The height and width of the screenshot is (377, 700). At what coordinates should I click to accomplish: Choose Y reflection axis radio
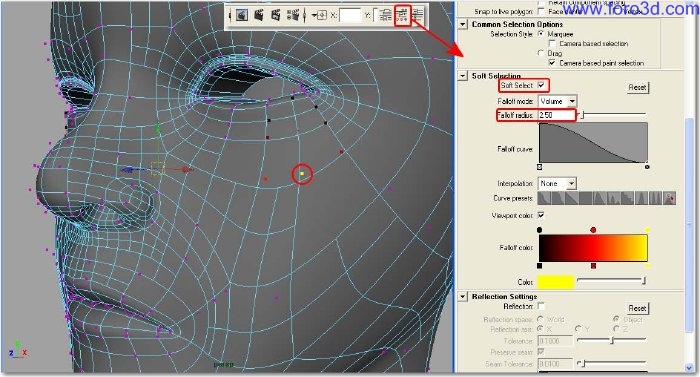tap(579, 329)
